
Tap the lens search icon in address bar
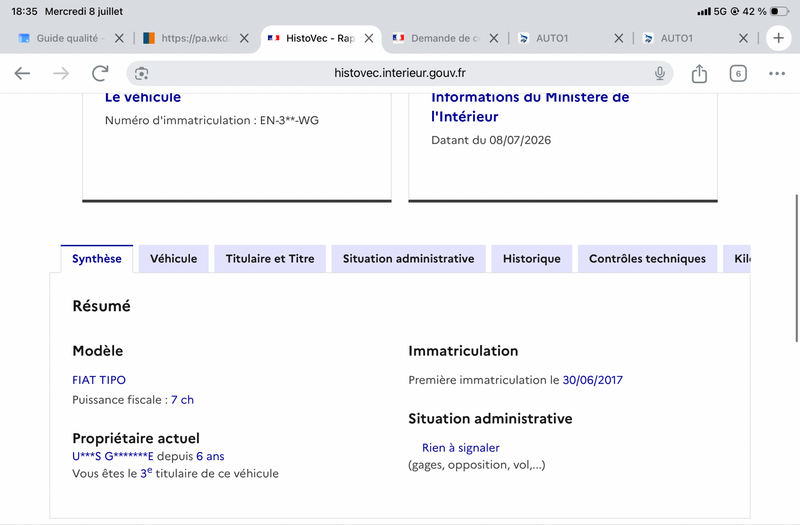[x=141, y=73]
